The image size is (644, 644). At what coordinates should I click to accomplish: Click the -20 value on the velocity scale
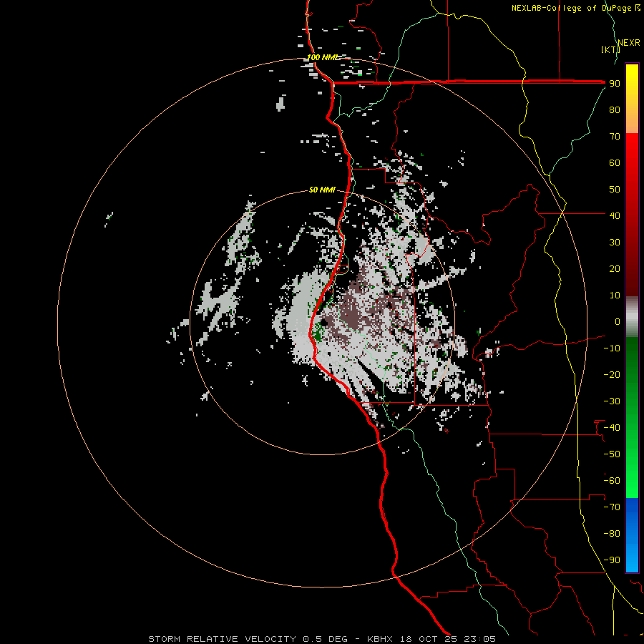tap(612, 375)
